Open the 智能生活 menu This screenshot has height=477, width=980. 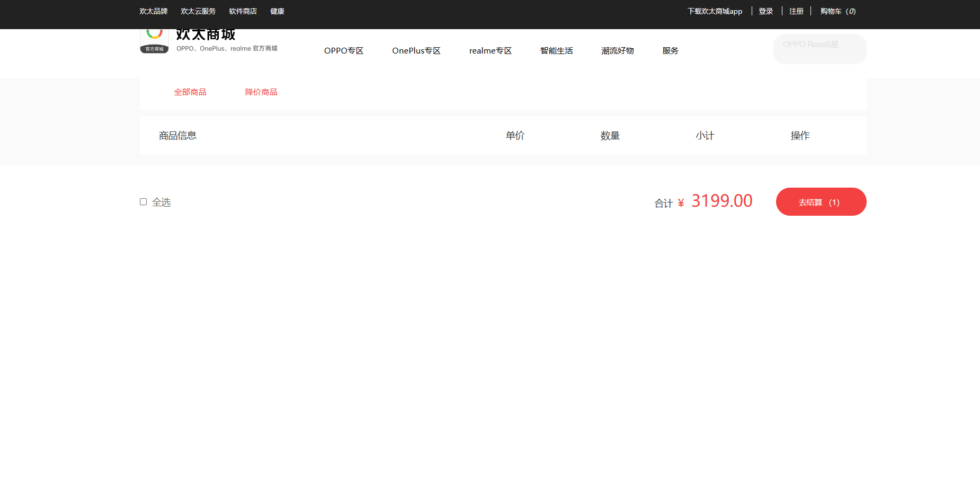tap(557, 51)
